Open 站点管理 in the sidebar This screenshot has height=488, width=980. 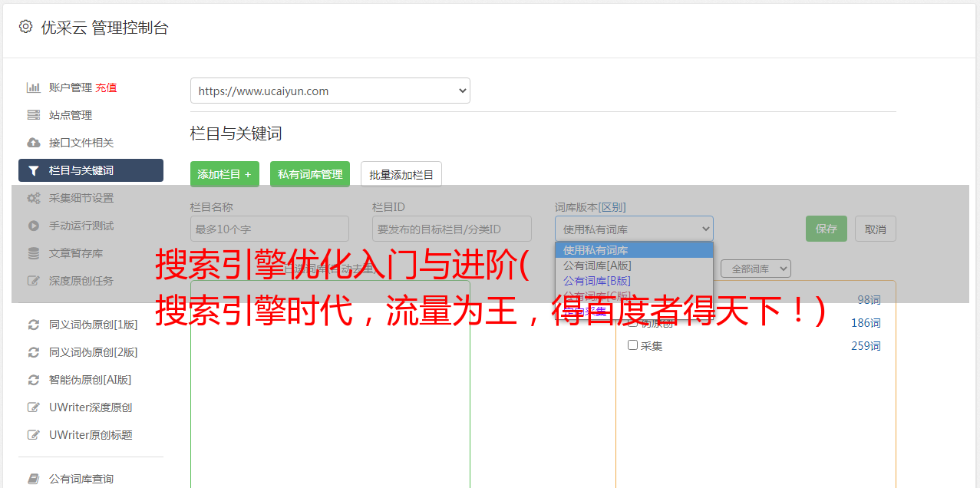[71, 115]
